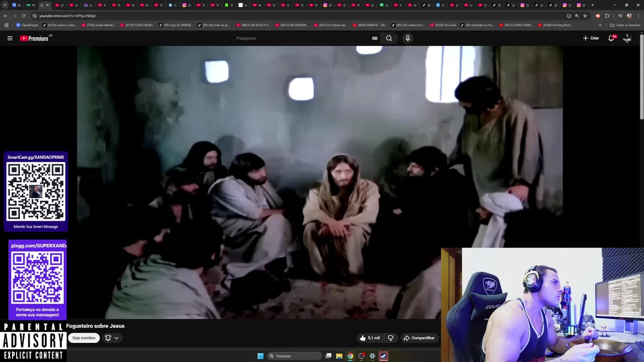
Task: Go back with browser back arrow
Action: point(6,16)
